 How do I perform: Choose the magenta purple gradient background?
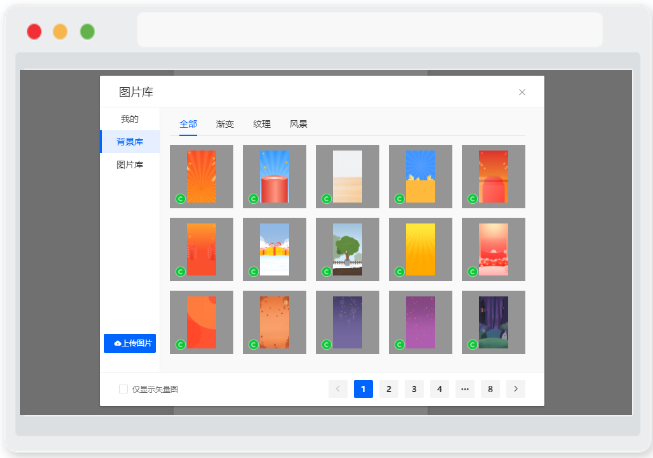[x=421, y=322]
